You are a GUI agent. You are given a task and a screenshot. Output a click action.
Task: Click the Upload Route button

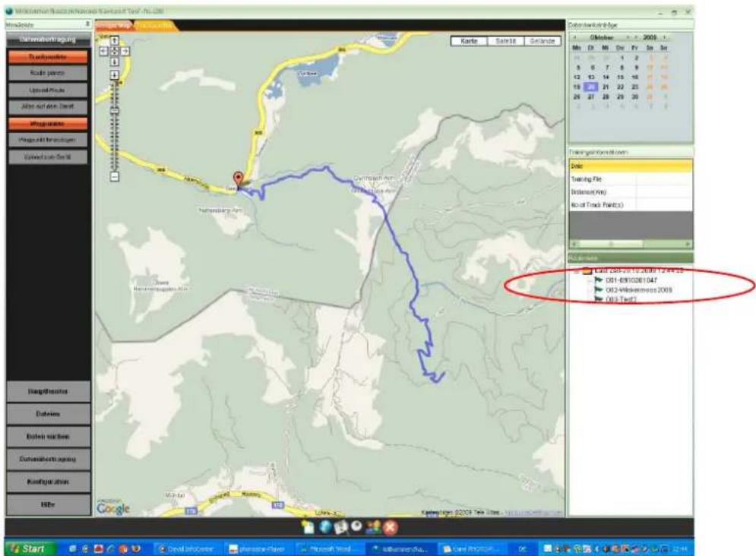coord(48,90)
